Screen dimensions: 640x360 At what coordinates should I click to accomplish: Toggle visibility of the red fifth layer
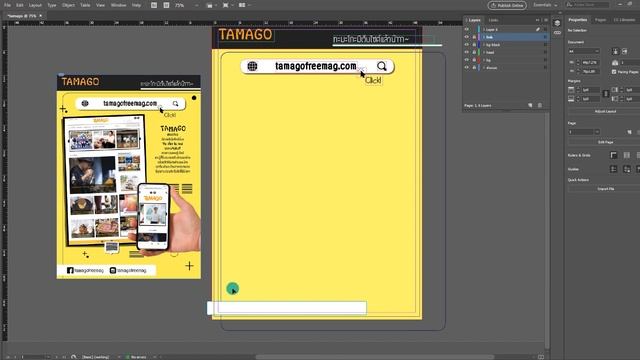point(467,60)
